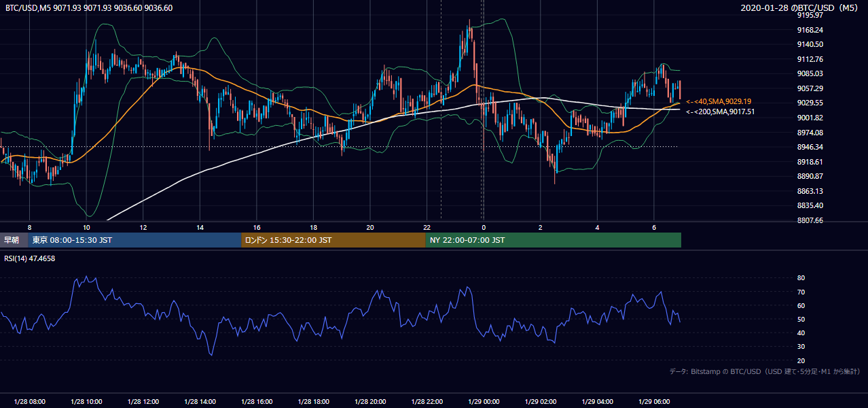Image resolution: width=868 pixels, height=408 pixels.
Task: Click RSI axis level 50
Action: click(801, 319)
